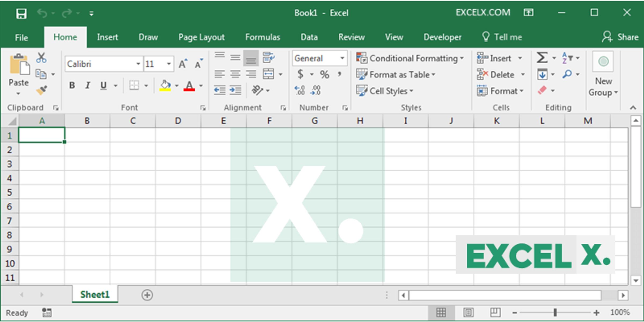Click the Share button
The width and height of the screenshot is (644, 322).
tap(620, 37)
